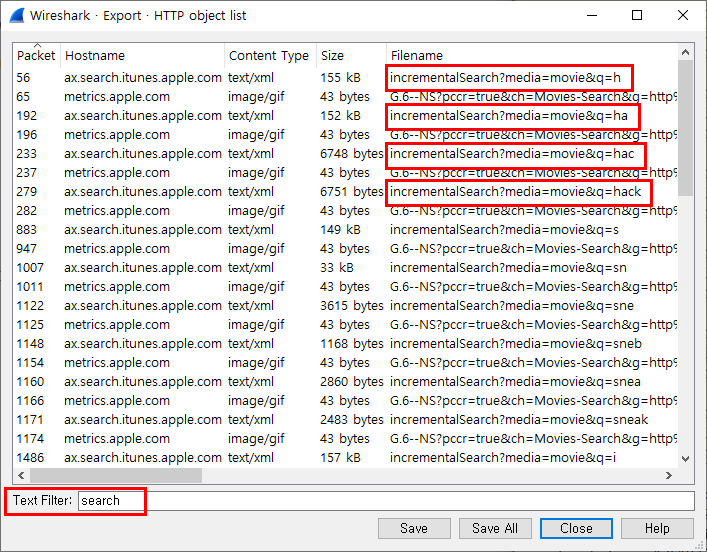Select packet 192 row

pos(345,115)
